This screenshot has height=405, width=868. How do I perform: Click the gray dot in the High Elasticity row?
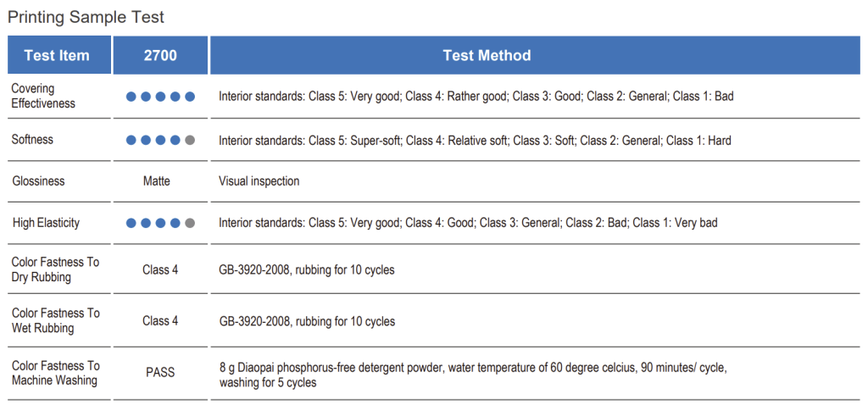tap(190, 223)
